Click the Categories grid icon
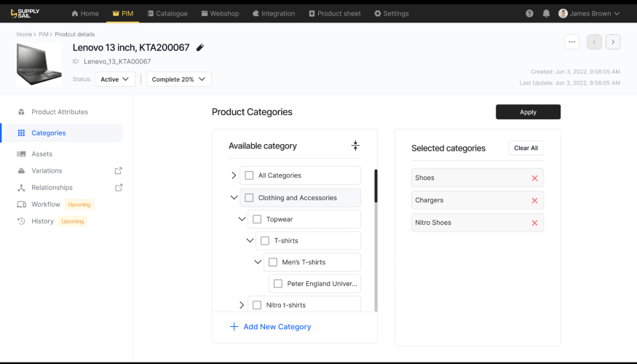The image size is (637, 364). coord(21,132)
